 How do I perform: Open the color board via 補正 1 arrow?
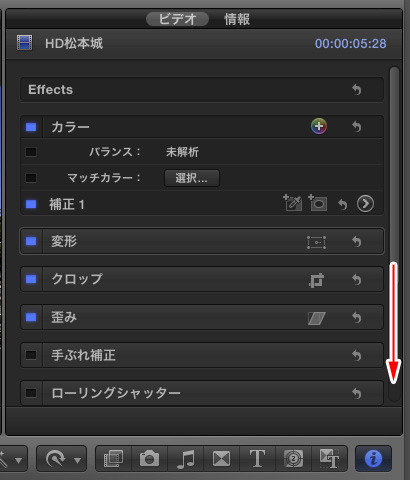365,203
